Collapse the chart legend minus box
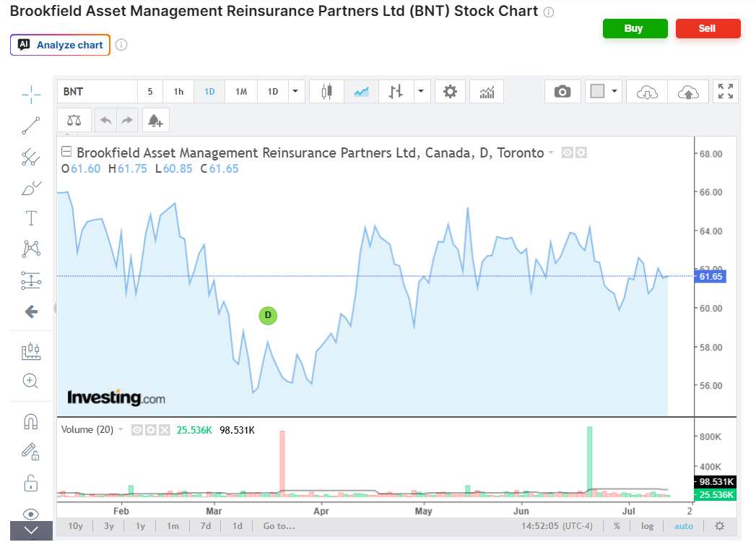Viewport: 756px width, 542px height. point(66,152)
